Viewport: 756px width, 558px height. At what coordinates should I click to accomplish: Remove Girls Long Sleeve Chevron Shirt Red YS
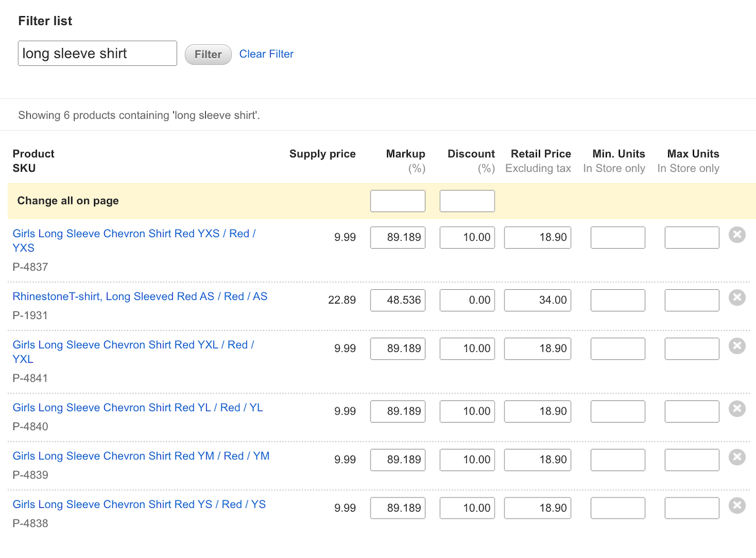pyautogui.click(x=737, y=506)
